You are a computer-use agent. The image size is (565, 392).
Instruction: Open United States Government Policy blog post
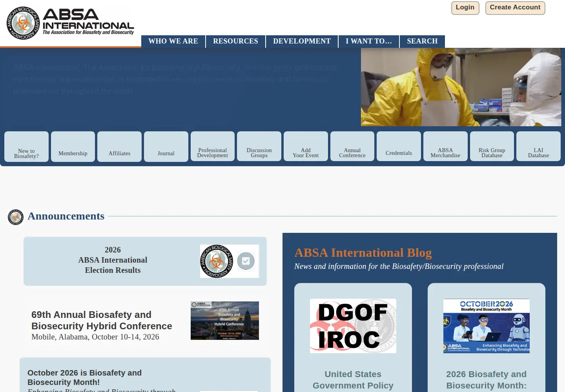[x=353, y=380]
